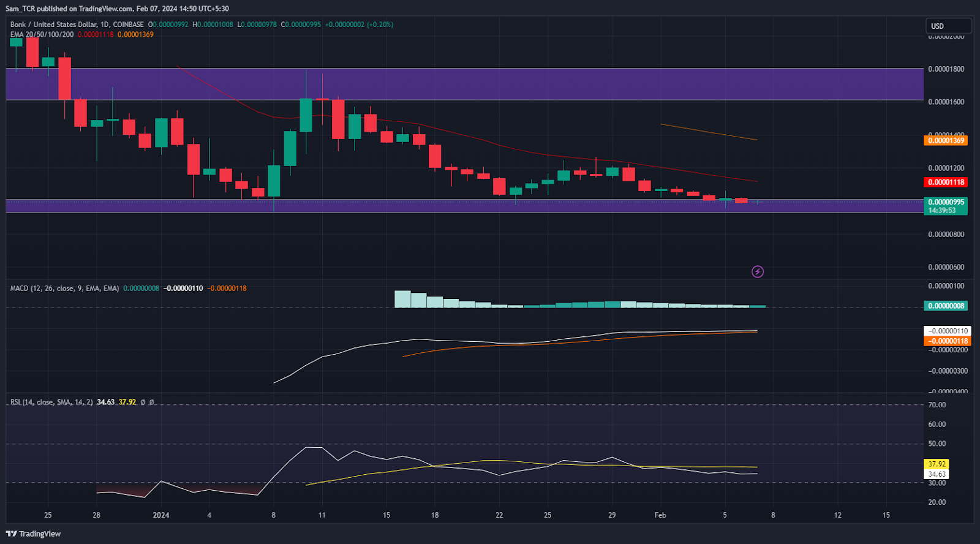Image resolution: width=980 pixels, height=544 pixels.
Task: Click the high price H0.00001008
Action: pyautogui.click(x=213, y=25)
